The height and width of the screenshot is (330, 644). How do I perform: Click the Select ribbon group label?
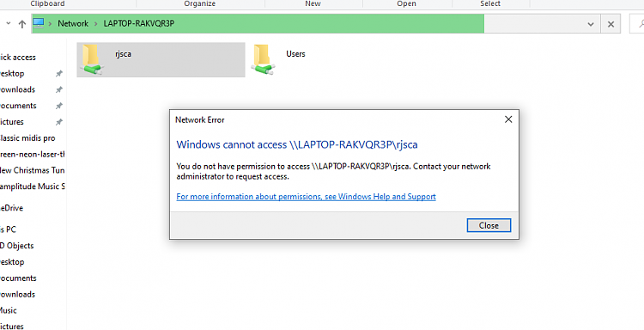490,3
